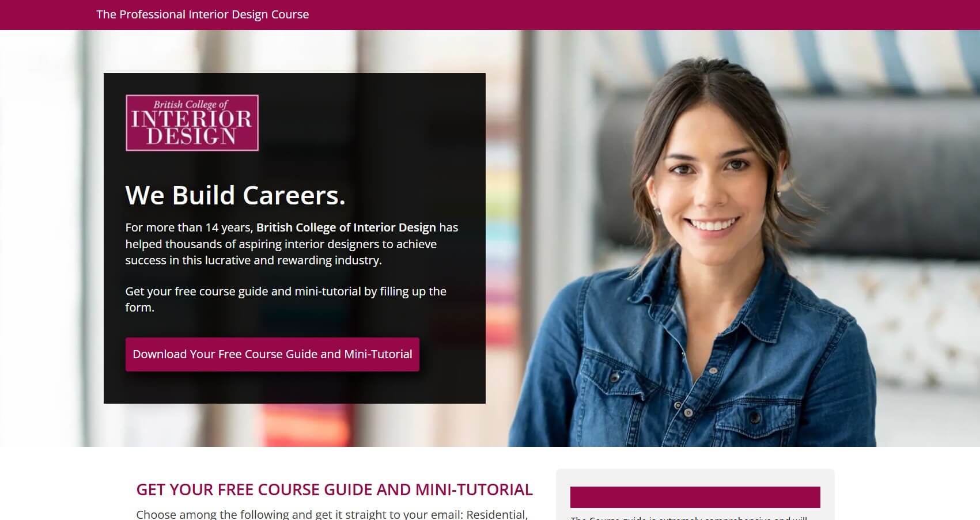Click empty area of maroon top header bar
This screenshot has height=520, width=980.
[x=634, y=14]
